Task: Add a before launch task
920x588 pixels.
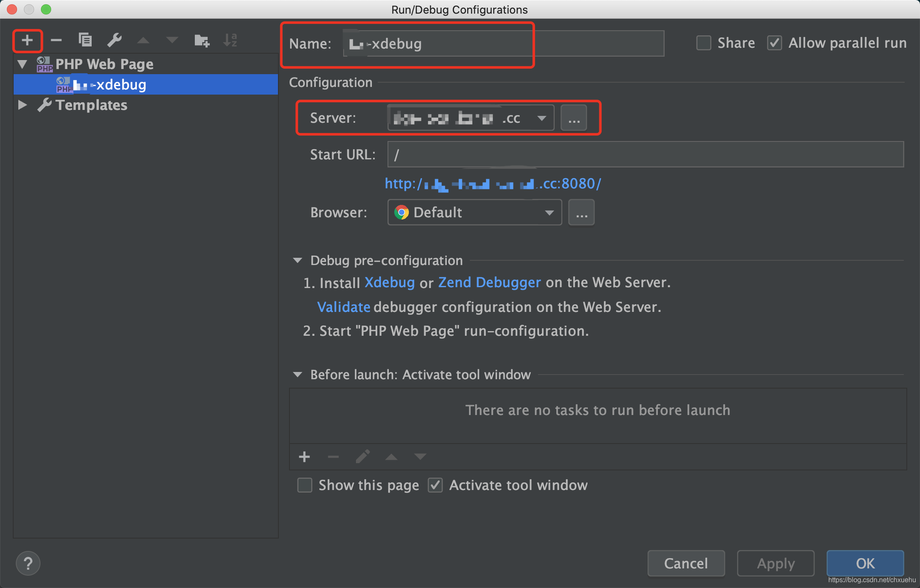Action: click(x=304, y=457)
